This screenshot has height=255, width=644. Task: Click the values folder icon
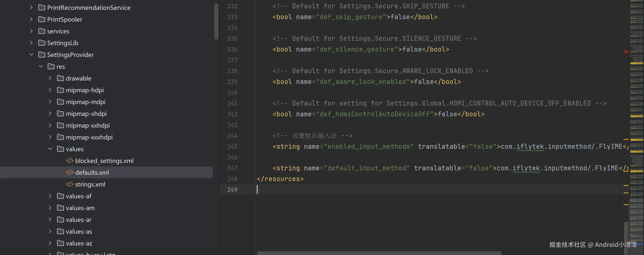click(x=60, y=149)
